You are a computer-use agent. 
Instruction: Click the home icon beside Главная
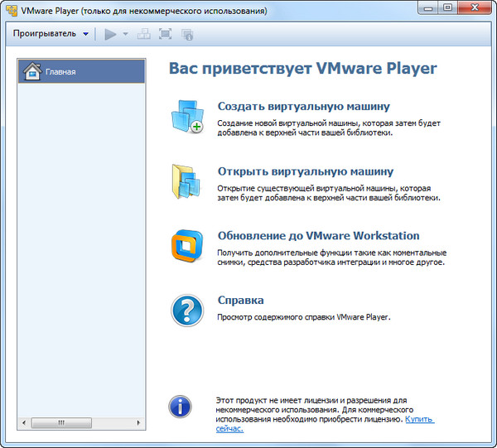(32, 71)
